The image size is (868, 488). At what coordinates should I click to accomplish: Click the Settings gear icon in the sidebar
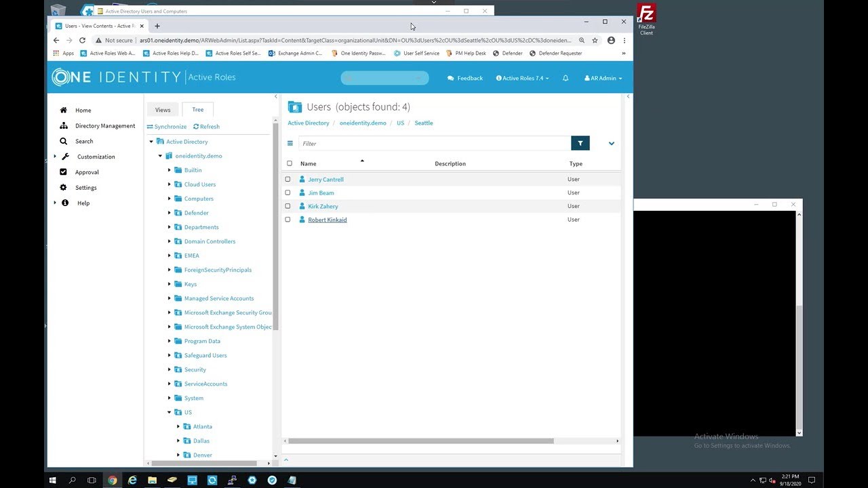coord(63,188)
